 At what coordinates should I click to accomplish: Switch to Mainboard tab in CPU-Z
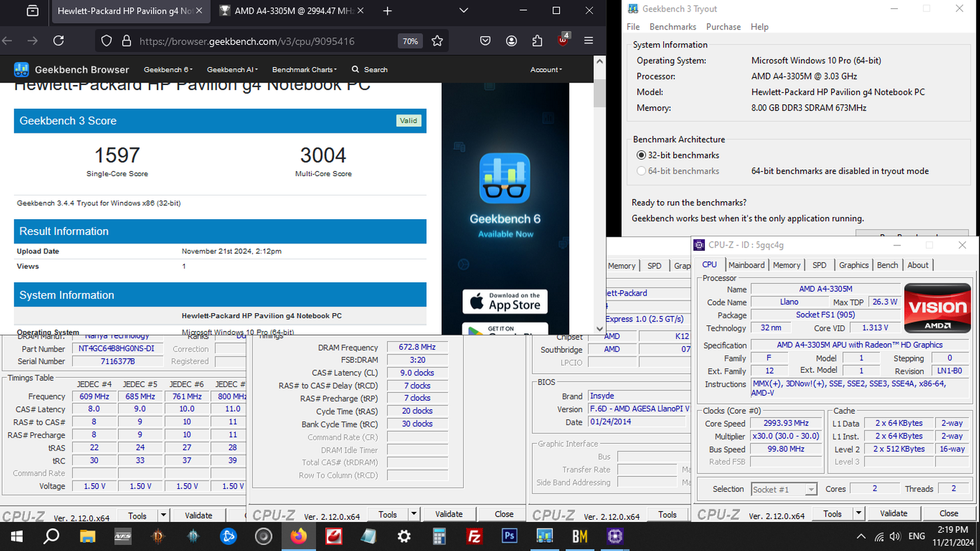coord(746,265)
